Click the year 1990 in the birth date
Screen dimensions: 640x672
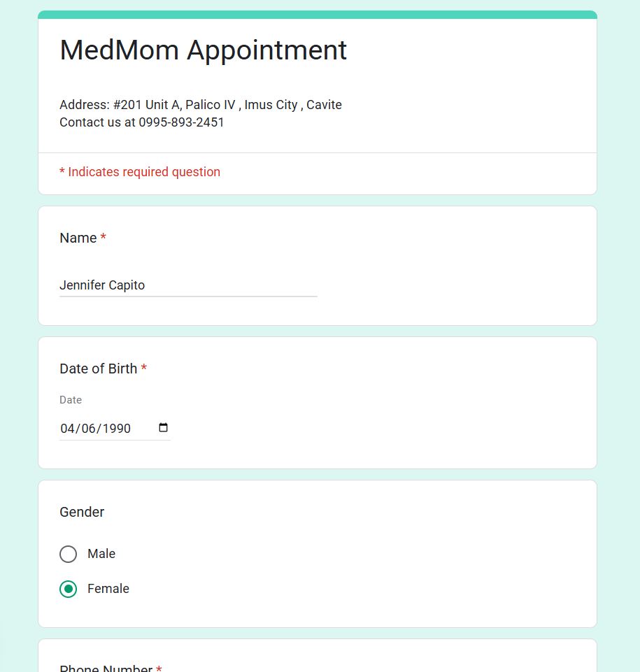point(116,429)
